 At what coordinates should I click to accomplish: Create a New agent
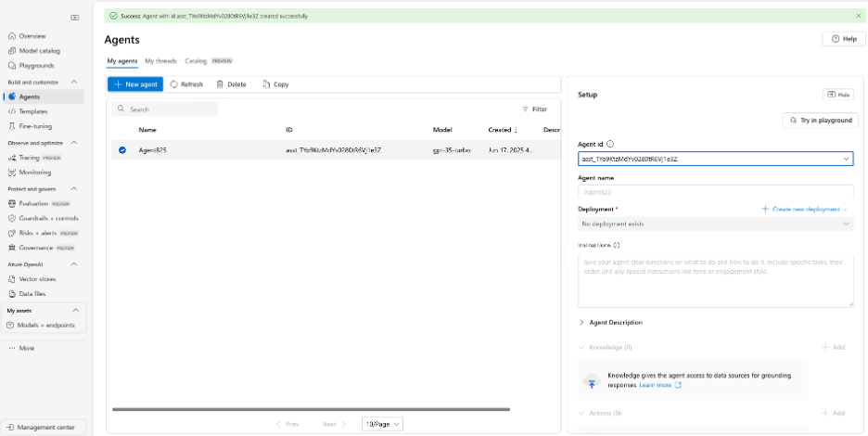point(135,84)
